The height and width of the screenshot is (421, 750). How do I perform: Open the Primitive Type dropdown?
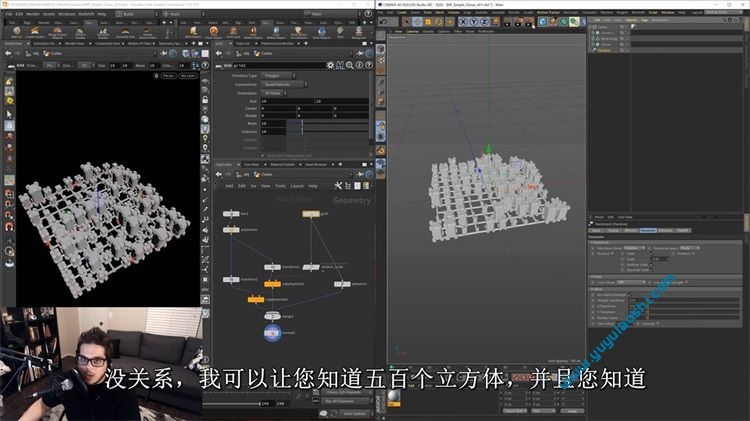277,76
